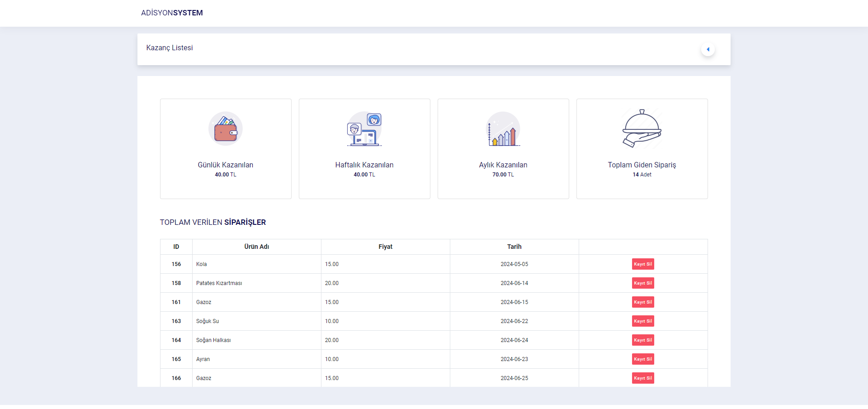Image resolution: width=868 pixels, height=409 pixels.
Task: Delete the Kola order record
Action: tap(643, 264)
